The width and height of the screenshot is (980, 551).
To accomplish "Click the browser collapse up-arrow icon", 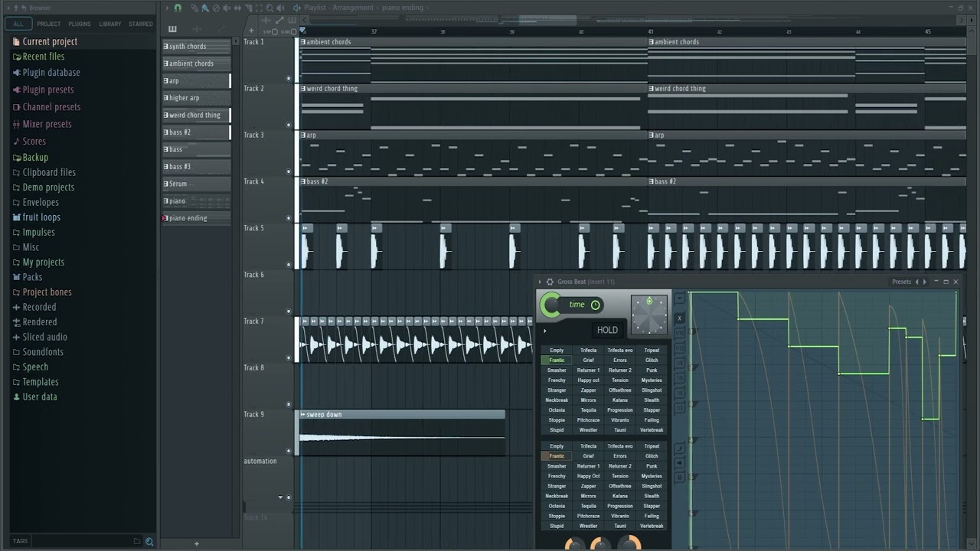I will 16,8.
